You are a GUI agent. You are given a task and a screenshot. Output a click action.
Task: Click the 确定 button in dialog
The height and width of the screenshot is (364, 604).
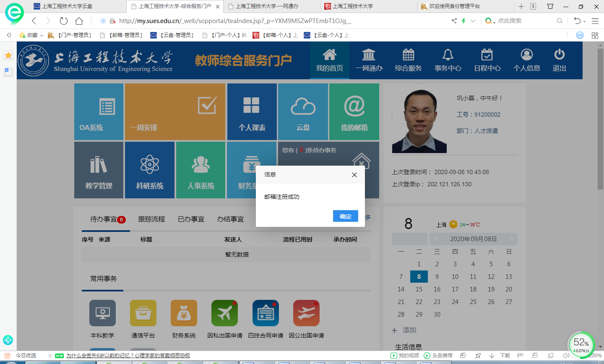(346, 216)
